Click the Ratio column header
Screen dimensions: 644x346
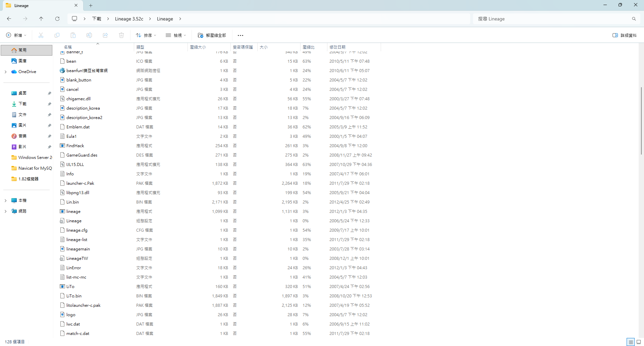click(313, 47)
